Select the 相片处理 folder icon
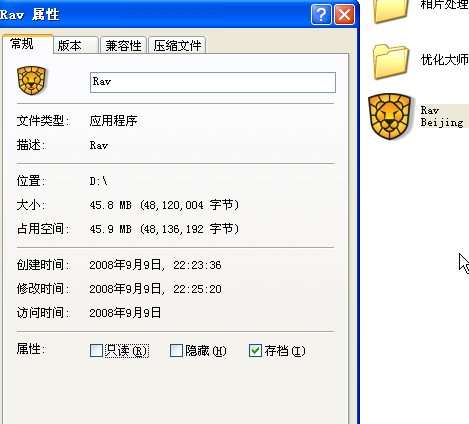Image resolution: width=469 pixels, height=424 pixels. tap(391, 11)
